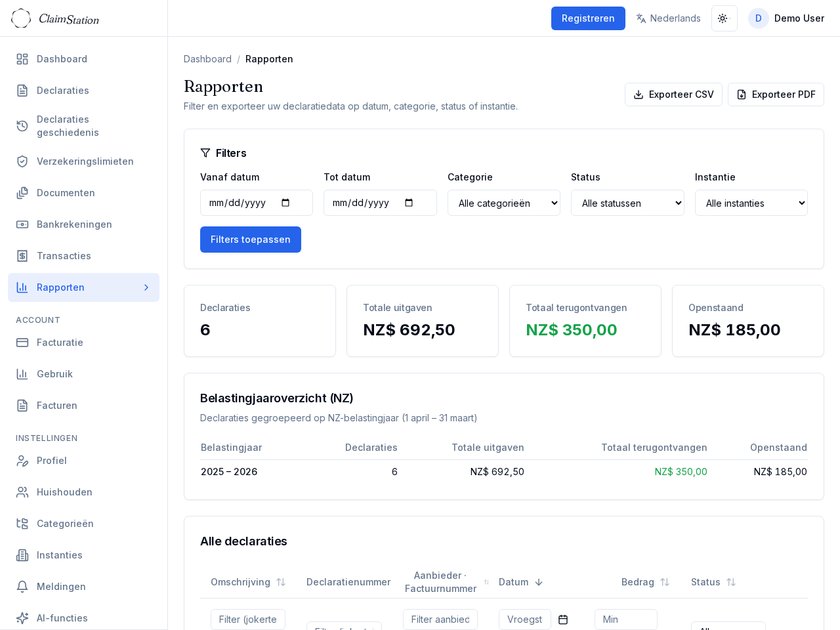Viewport: 840px width, 630px height.
Task: Click Filters toepassen button
Action: [x=250, y=240]
